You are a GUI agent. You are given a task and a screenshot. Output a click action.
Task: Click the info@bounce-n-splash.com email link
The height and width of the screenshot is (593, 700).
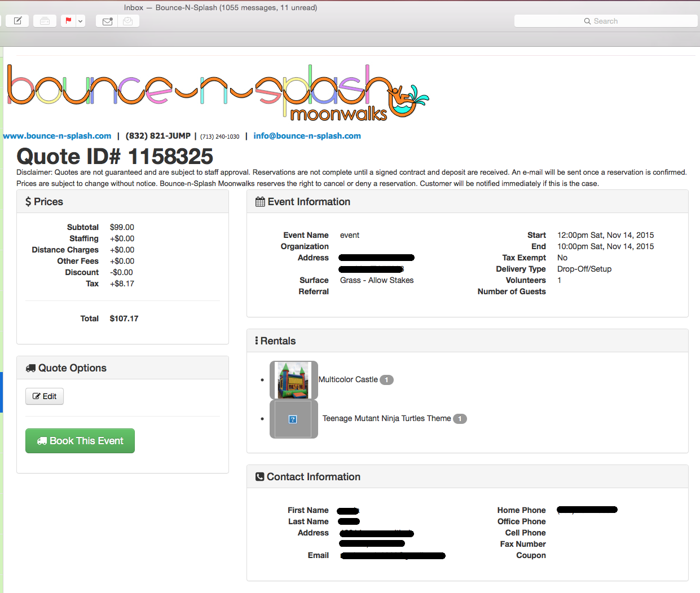[x=307, y=136]
